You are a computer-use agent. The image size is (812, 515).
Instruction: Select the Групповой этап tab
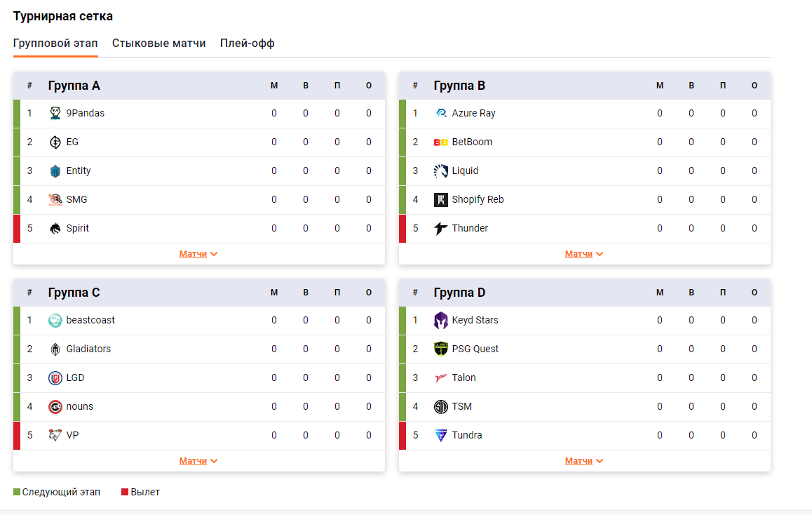tap(55, 44)
